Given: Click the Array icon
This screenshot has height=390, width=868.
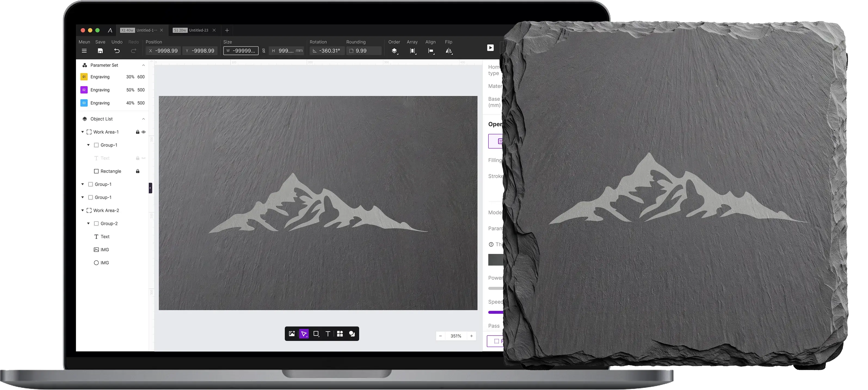Looking at the screenshot, I should [x=413, y=51].
